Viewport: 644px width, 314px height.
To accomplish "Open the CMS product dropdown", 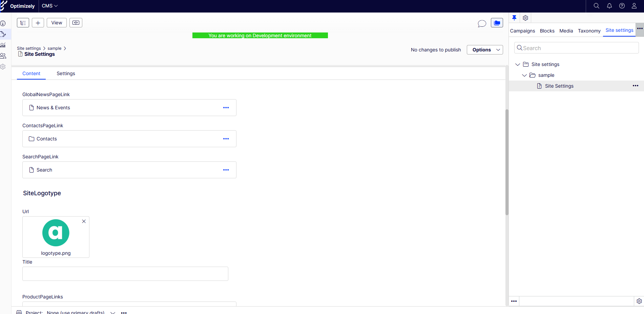I will (50, 6).
